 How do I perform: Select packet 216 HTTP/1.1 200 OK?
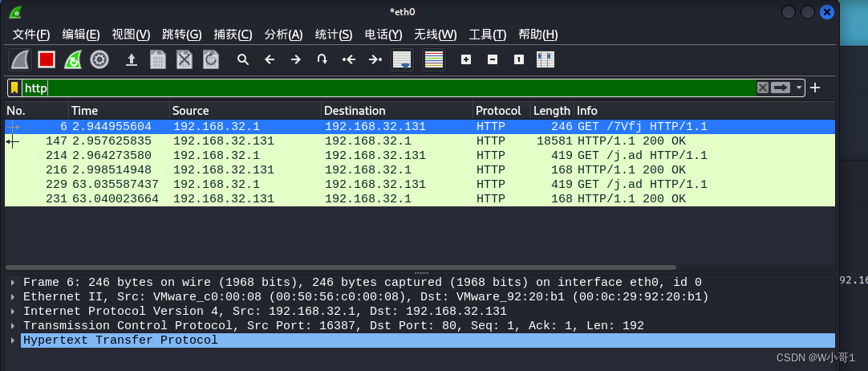coord(420,169)
